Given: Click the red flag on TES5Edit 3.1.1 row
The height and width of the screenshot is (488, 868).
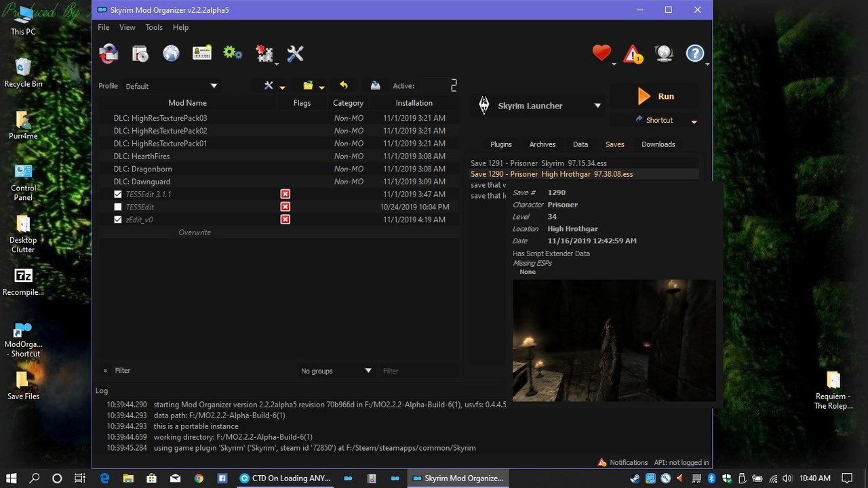Looking at the screenshot, I should (x=285, y=194).
